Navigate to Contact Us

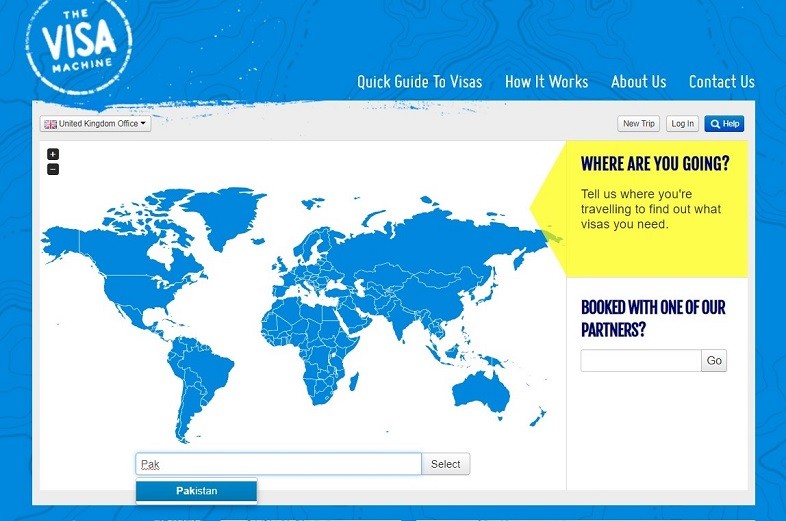721,82
